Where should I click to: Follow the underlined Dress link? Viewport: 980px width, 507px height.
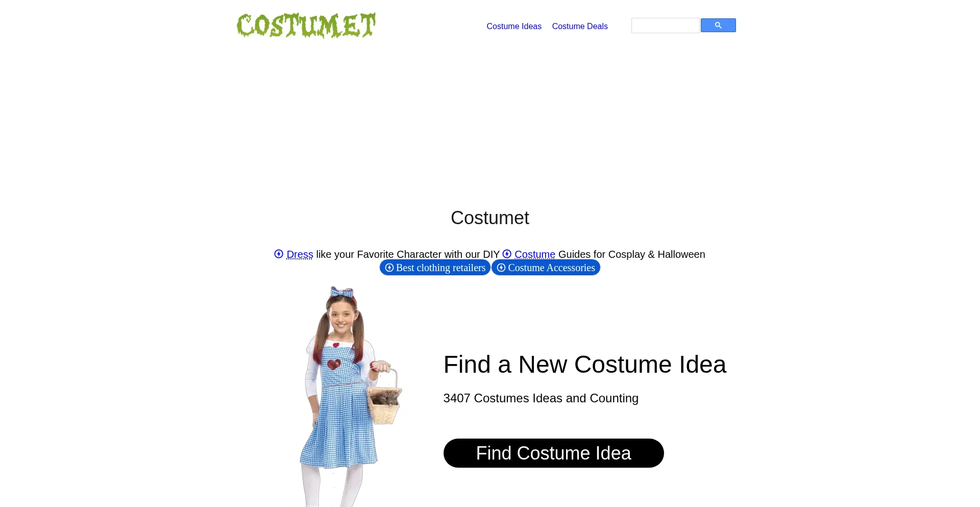(x=300, y=254)
